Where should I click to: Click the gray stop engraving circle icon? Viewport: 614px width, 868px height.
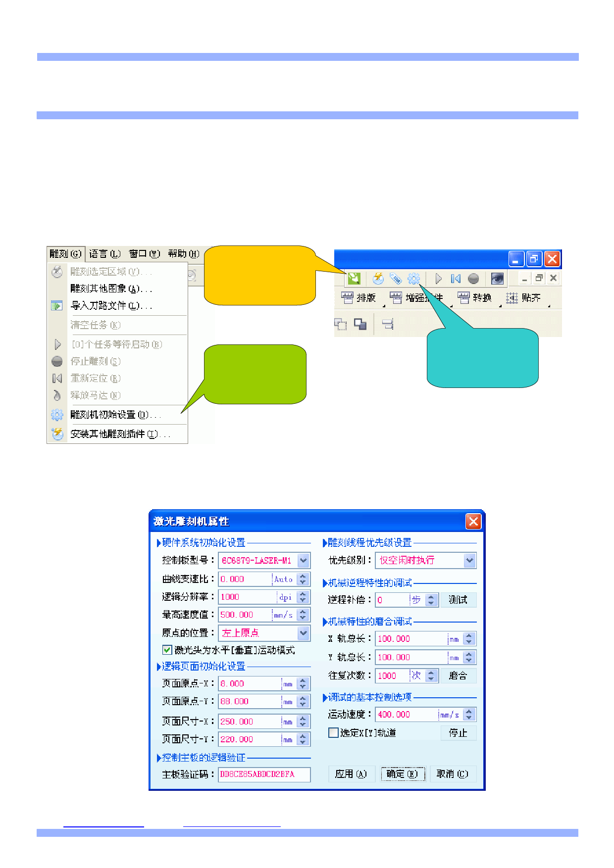(473, 279)
